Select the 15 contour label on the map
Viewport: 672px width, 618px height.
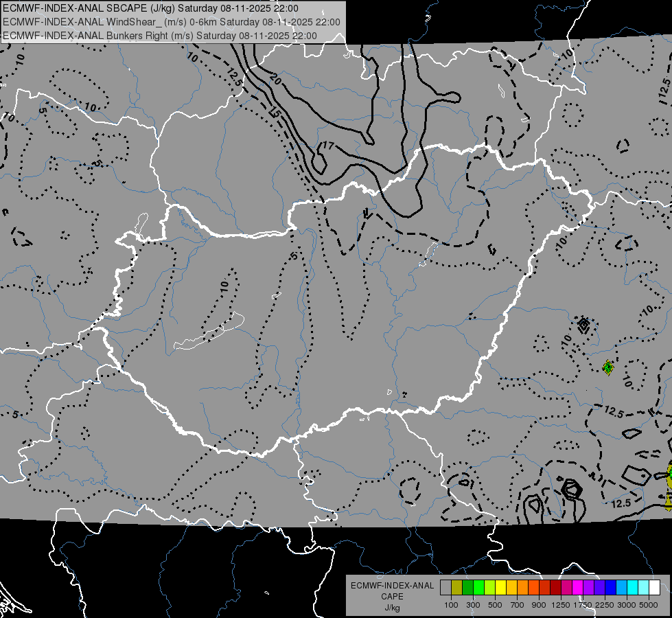275,113
